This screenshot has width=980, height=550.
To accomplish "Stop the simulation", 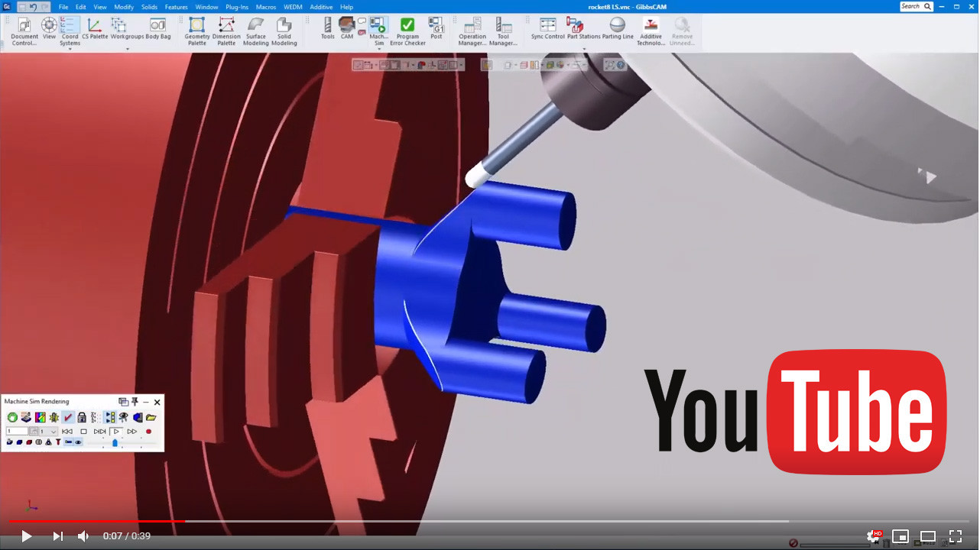I will click(x=84, y=432).
